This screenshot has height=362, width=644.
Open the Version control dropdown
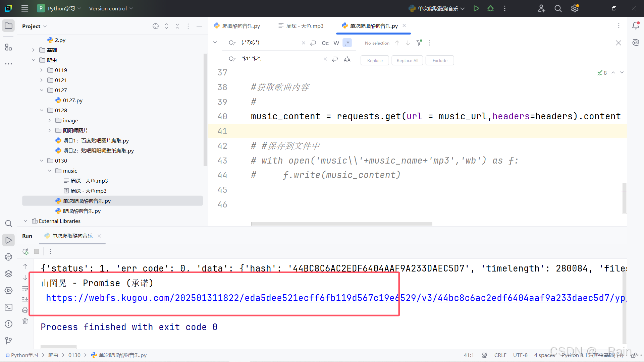[111, 8]
